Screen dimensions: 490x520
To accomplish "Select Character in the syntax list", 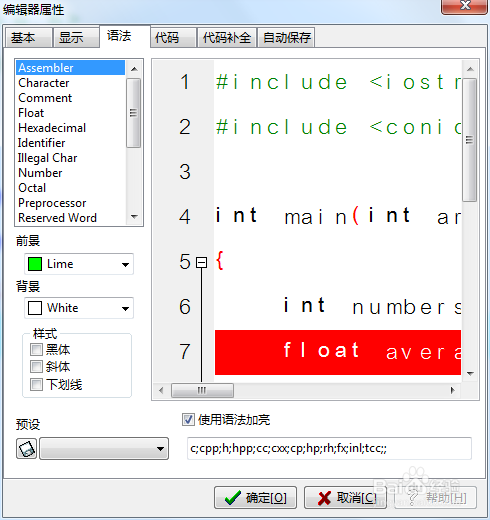I will [71, 83].
